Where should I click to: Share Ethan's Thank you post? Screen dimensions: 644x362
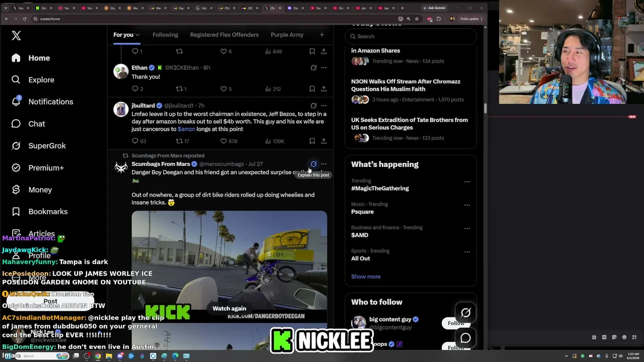(324, 89)
